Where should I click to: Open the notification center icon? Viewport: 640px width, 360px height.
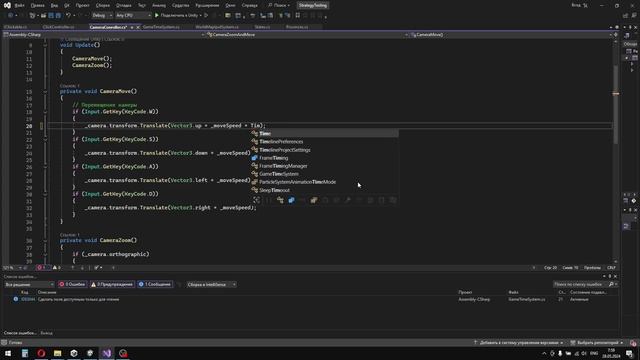629,353
